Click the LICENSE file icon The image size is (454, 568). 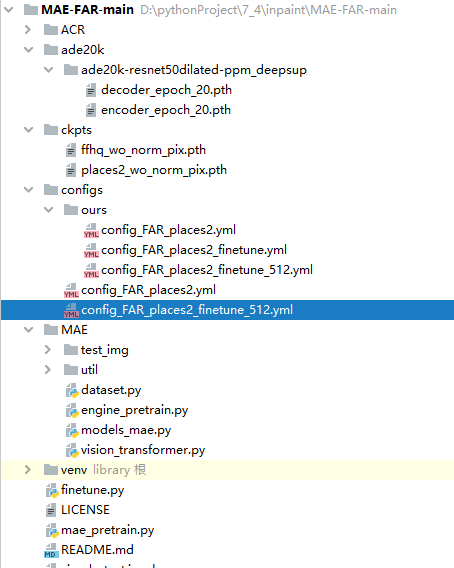tap(51, 510)
